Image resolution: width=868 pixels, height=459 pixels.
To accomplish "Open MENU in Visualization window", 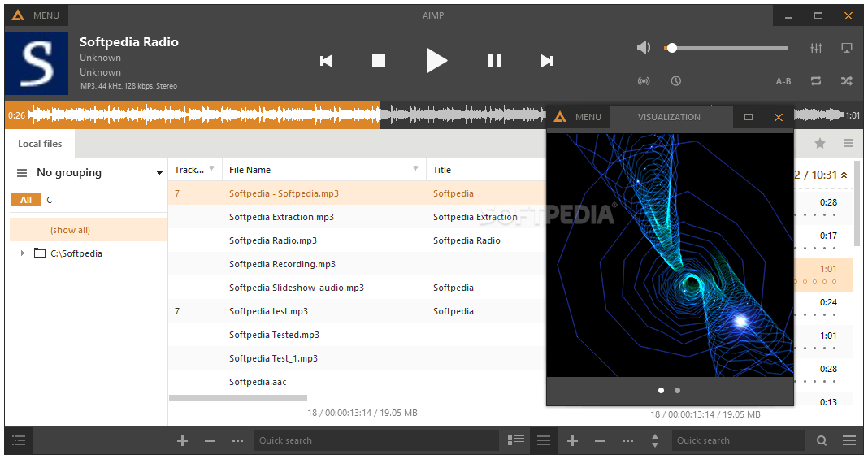I will [x=579, y=117].
